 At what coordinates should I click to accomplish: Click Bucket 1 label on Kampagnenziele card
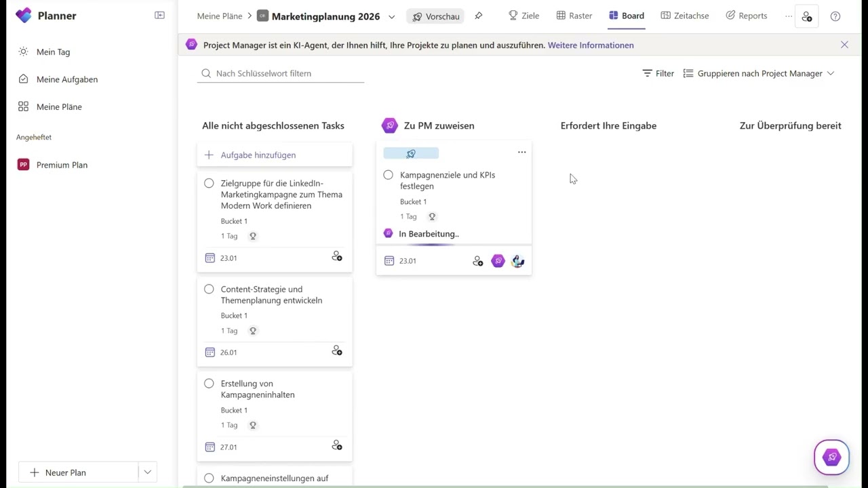(413, 202)
